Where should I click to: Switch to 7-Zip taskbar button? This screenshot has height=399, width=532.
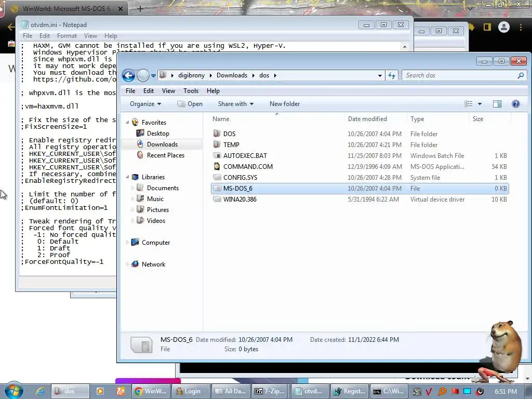pos(270,391)
